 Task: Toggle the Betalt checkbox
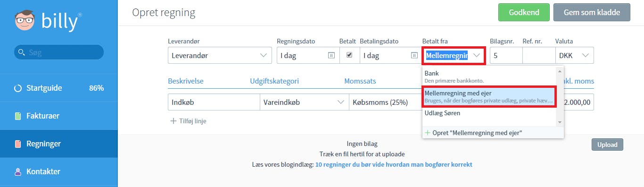coord(349,55)
